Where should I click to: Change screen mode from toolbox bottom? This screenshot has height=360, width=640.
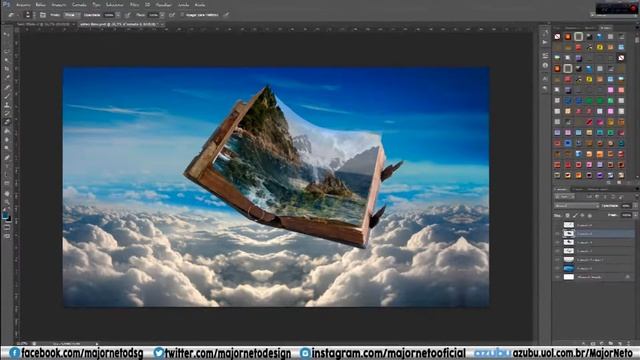click(x=7, y=236)
